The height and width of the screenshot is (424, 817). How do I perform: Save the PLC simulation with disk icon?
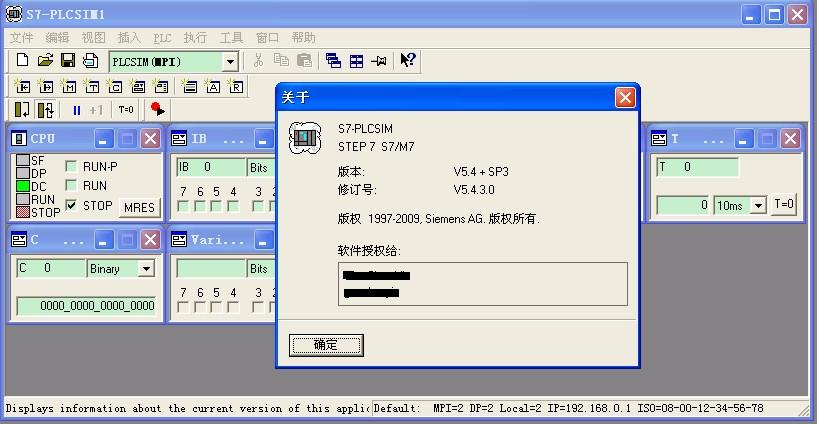tap(68, 61)
